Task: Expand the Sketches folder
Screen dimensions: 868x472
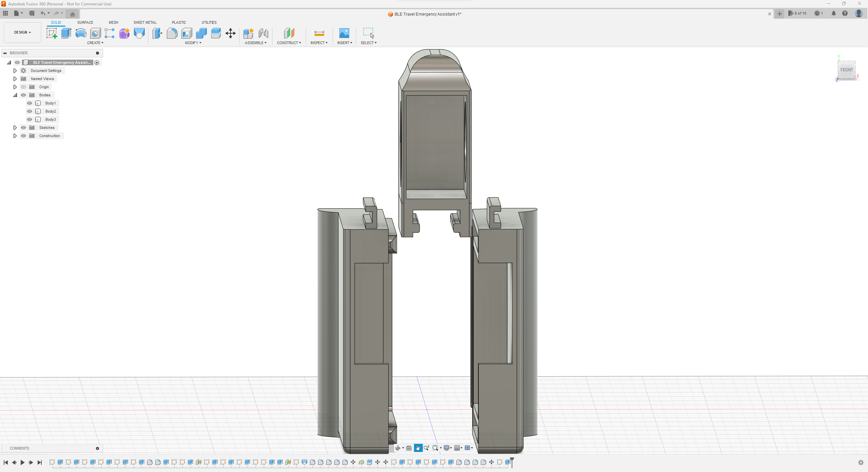Action: point(15,127)
